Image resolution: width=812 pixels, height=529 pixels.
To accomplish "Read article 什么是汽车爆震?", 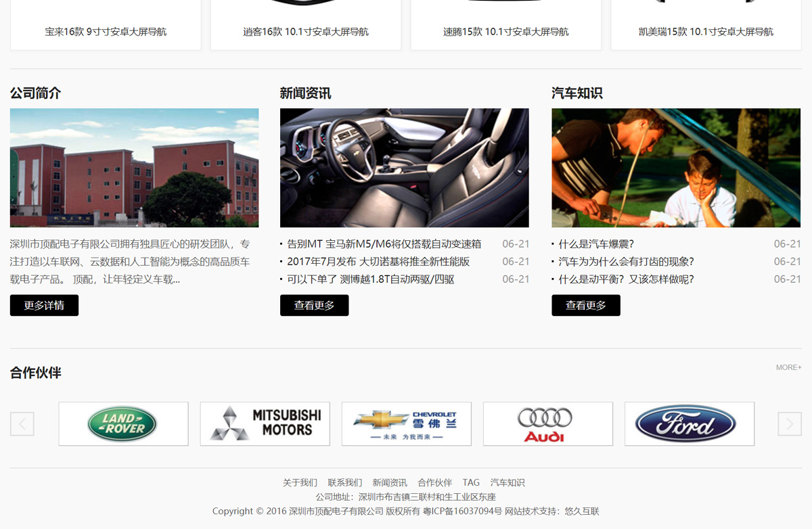I will tap(595, 244).
